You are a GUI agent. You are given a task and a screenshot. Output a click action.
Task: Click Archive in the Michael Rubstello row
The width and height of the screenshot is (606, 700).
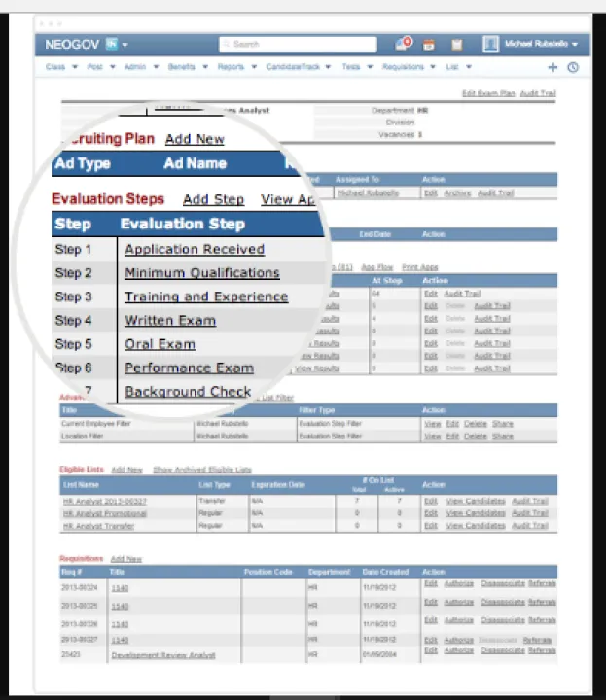click(x=458, y=192)
